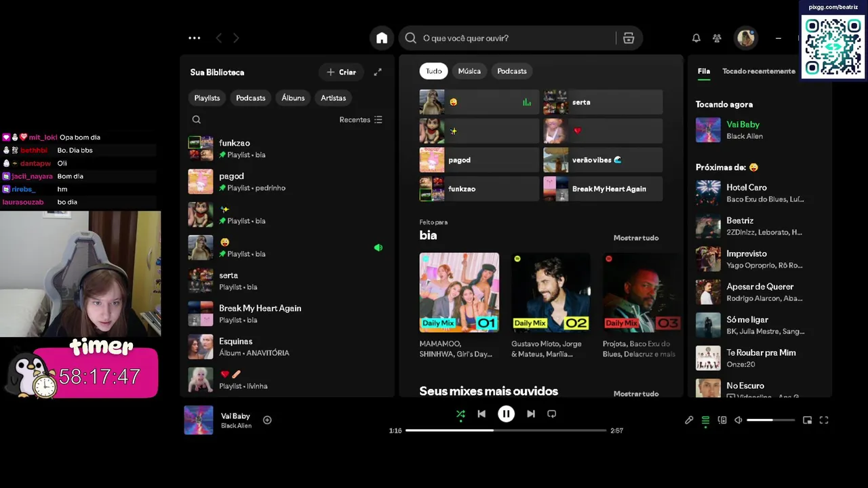Switch to the Fila tab
This screenshot has height=488, width=868.
click(704, 71)
